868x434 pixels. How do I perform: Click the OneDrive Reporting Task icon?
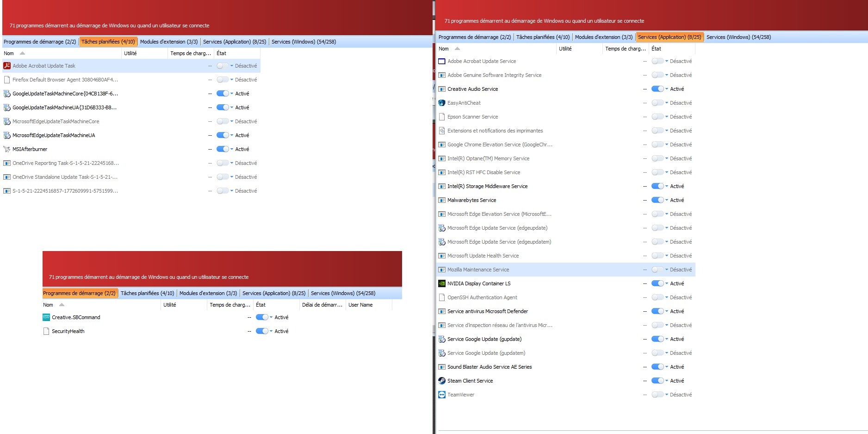[x=7, y=163]
